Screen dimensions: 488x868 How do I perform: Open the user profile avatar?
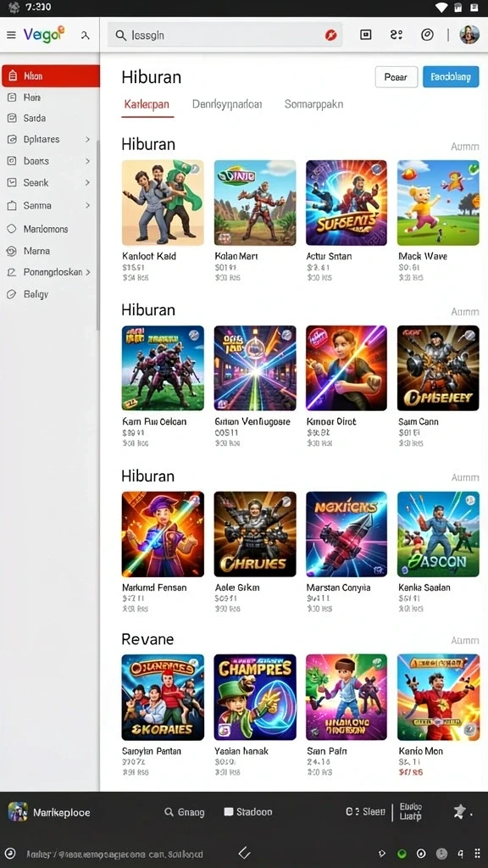point(469,35)
